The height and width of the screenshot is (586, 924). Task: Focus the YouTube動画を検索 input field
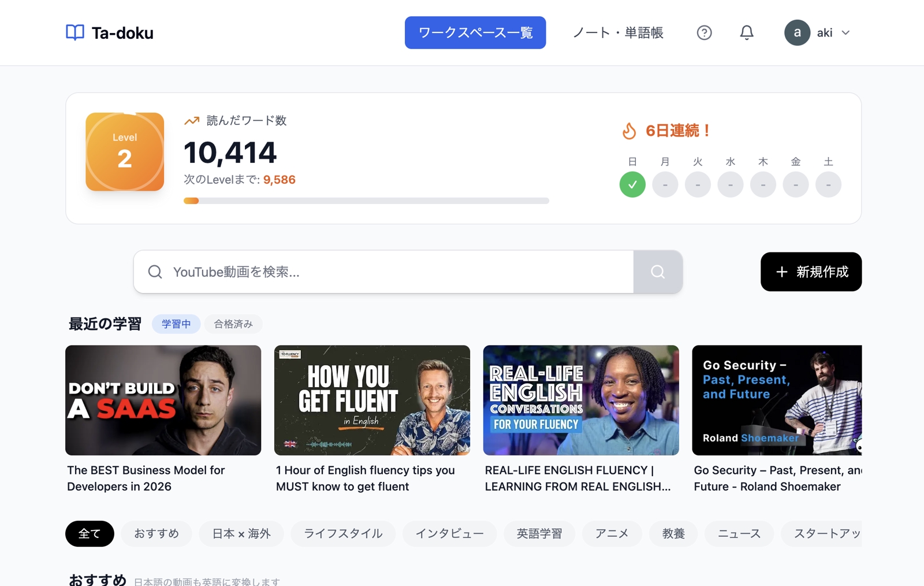(383, 272)
